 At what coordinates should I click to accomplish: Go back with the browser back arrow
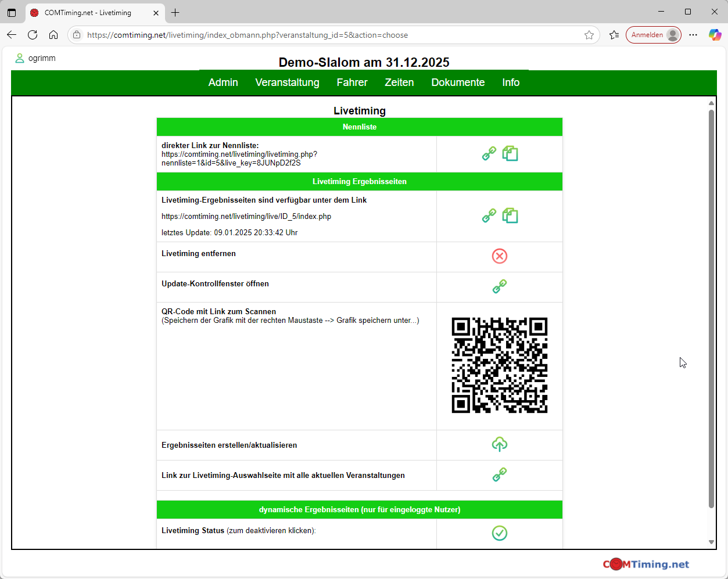tap(12, 35)
